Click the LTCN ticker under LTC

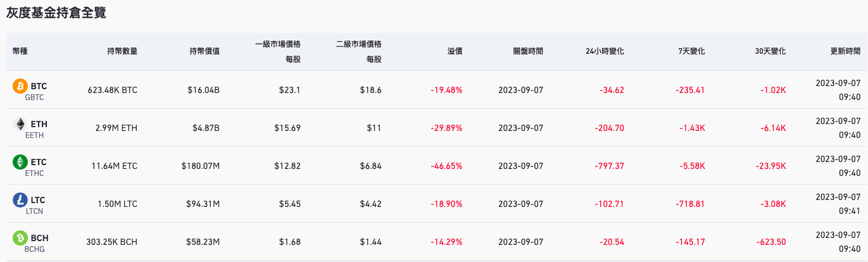(x=34, y=211)
